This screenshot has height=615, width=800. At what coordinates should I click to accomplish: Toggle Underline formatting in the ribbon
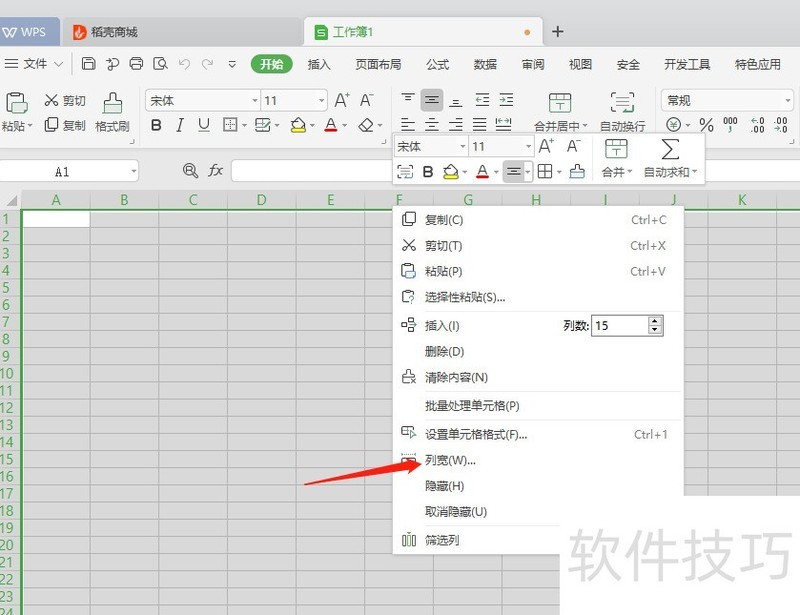click(204, 126)
